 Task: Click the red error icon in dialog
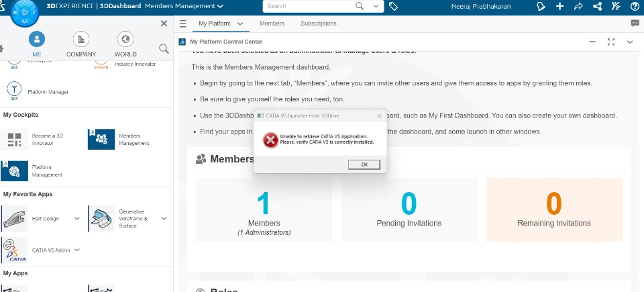click(270, 140)
